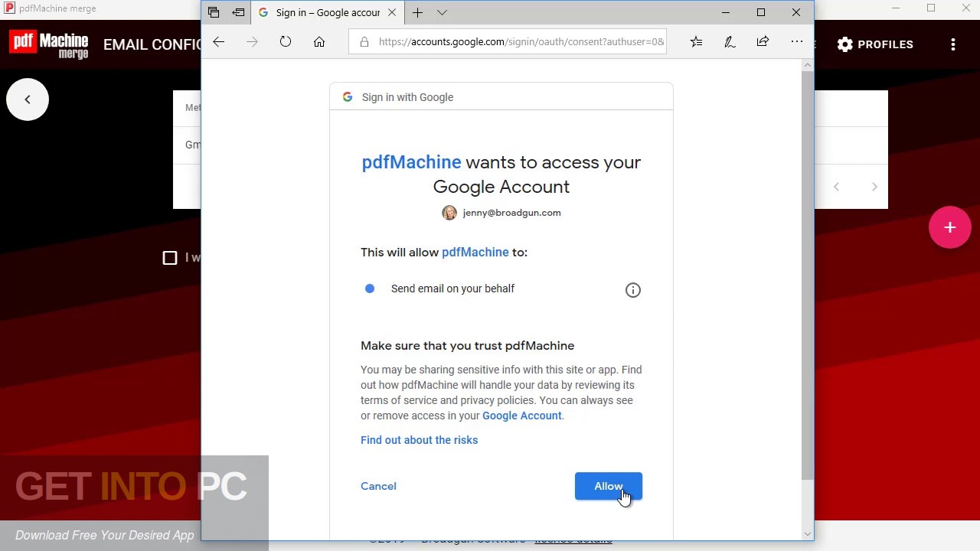Set these tabs aside icon
This screenshot has width=980, height=551.
pyautogui.click(x=239, y=12)
